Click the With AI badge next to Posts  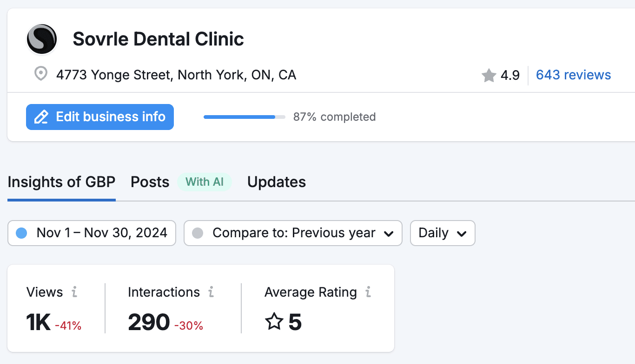(x=205, y=182)
